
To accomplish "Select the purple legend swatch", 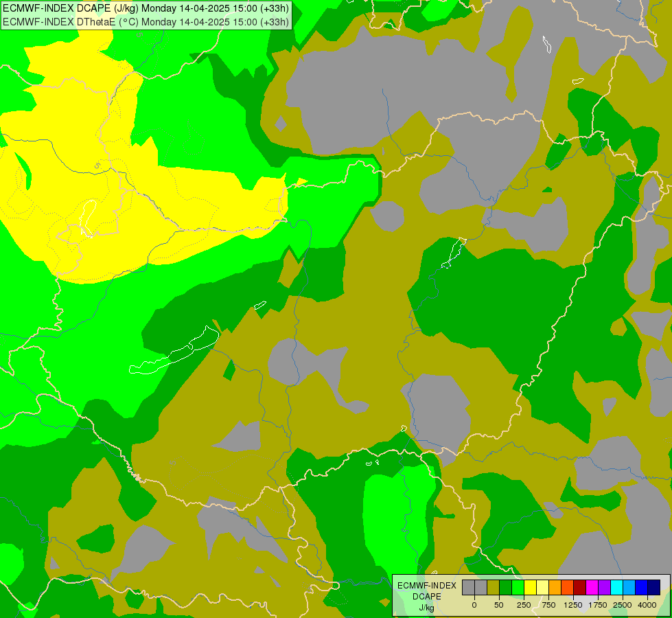I will (604, 588).
